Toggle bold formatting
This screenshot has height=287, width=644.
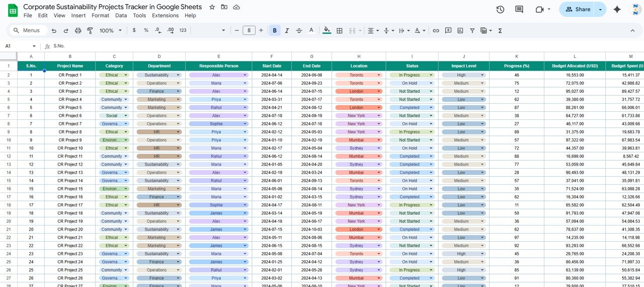pyautogui.click(x=275, y=31)
